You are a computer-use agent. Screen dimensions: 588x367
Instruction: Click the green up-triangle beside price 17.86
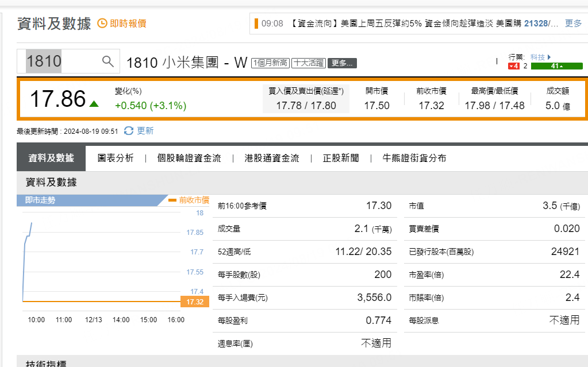pyautogui.click(x=94, y=104)
